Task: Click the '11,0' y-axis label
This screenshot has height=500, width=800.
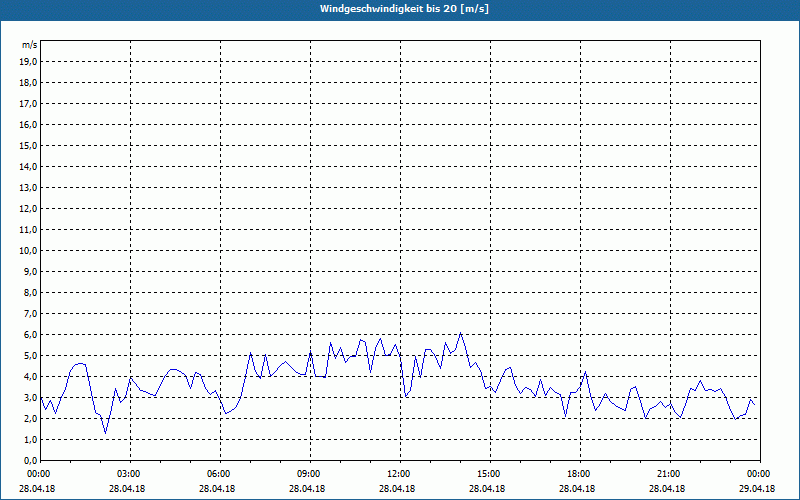Action: coord(29,230)
